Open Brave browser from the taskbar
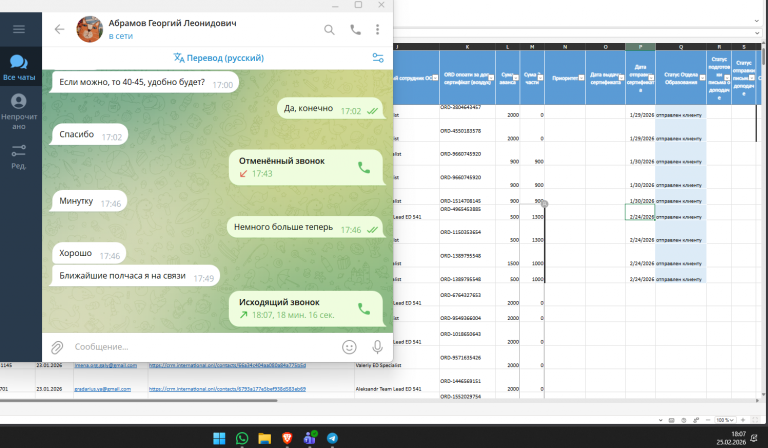 (x=287, y=438)
